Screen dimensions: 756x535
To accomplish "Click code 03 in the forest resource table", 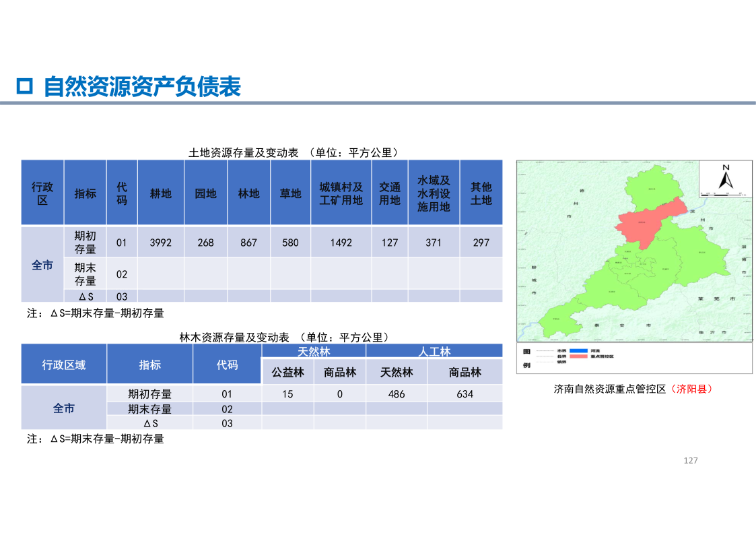I will click(x=227, y=423).
